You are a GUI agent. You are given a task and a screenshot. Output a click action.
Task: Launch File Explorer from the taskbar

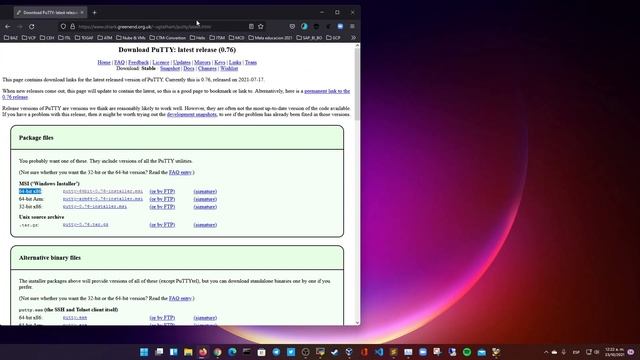(188, 352)
